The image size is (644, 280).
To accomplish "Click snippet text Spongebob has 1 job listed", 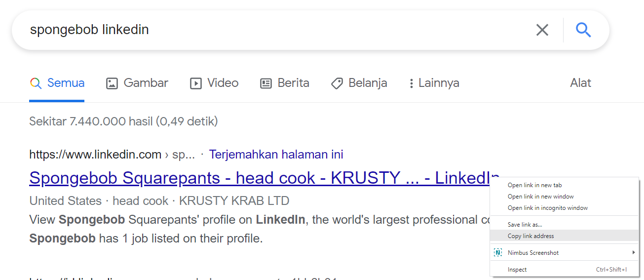I will pos(146,239).
